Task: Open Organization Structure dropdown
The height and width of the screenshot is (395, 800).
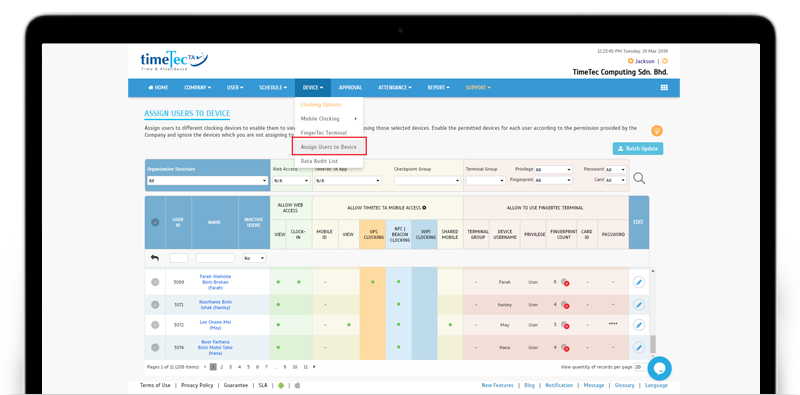Action: 207,181
